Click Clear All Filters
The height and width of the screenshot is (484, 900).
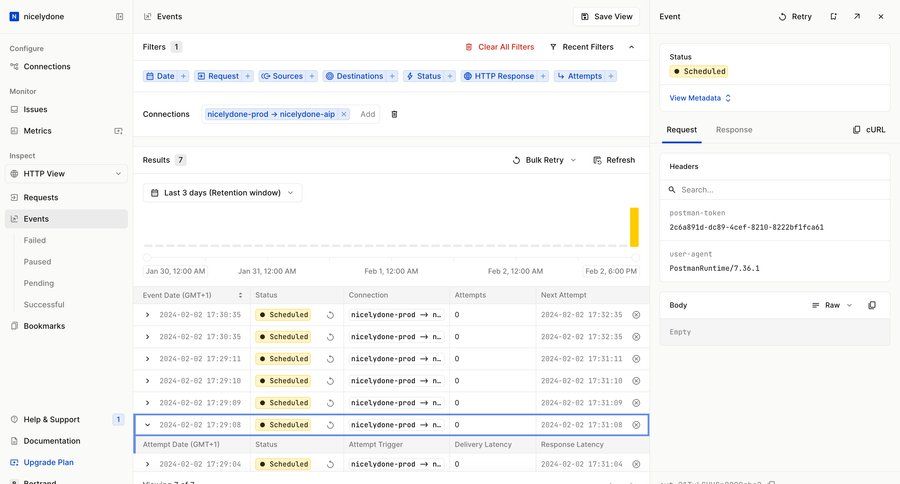[500, 47]
